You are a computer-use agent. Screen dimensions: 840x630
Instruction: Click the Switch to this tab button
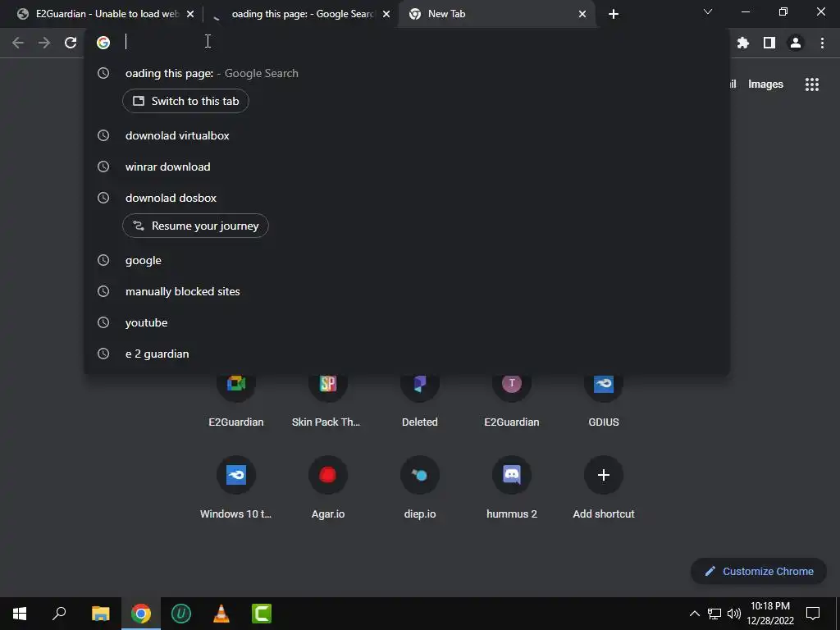185,101
